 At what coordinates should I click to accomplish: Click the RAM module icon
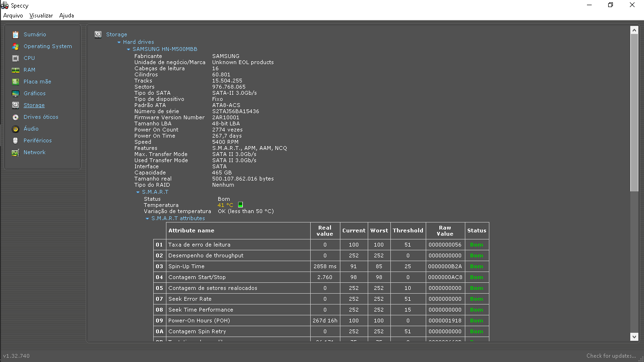(x=16, y=70)
